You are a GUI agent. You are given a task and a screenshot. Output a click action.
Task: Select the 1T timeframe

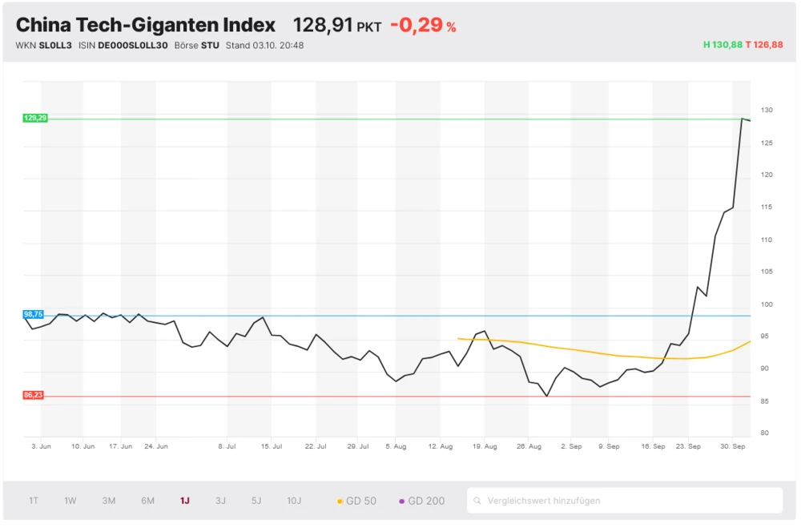(x=33, y=500)
